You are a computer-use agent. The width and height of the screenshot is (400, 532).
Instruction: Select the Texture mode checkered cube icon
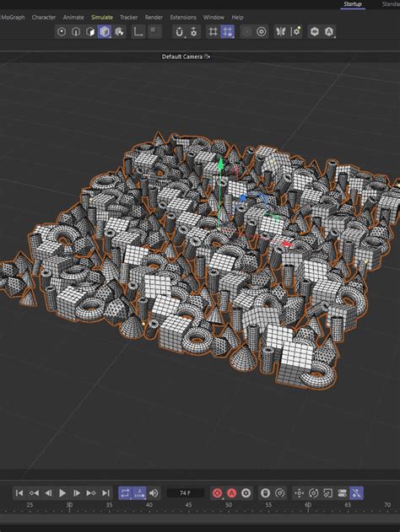click(119, 32)
